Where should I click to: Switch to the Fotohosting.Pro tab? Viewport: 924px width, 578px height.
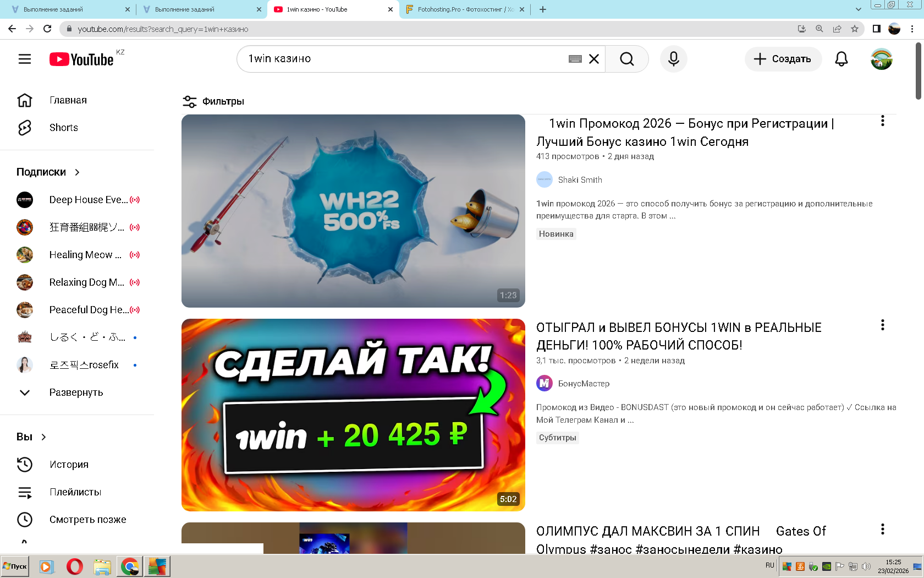coord(465,9)
